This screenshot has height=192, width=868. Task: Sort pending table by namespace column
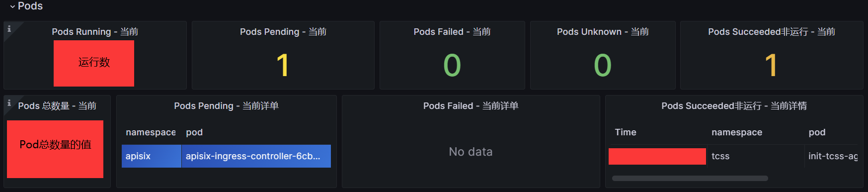point(151,132)
